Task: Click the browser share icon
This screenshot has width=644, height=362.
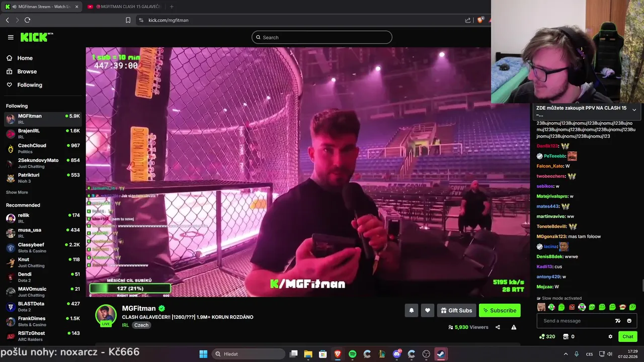Action: pos(468,20)
